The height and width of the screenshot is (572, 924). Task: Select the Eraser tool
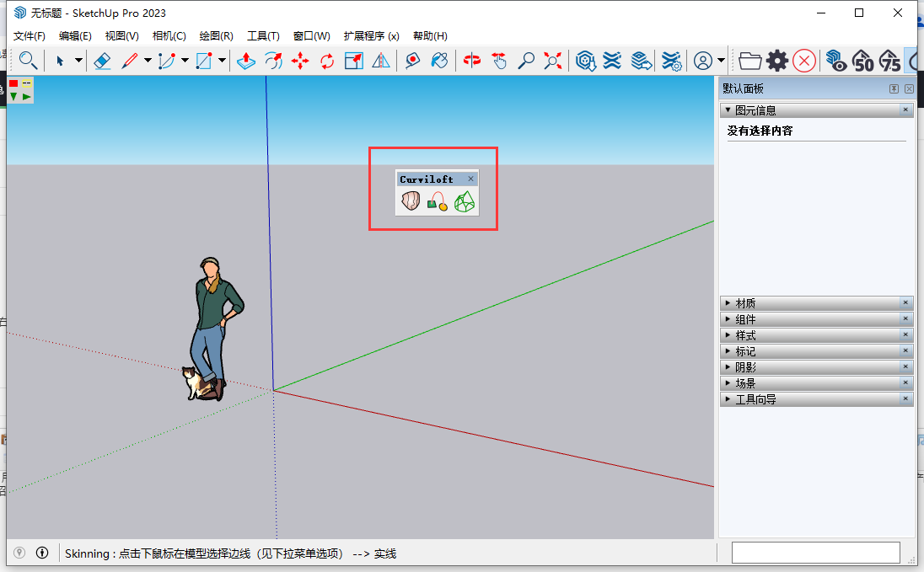click(101, 61)
